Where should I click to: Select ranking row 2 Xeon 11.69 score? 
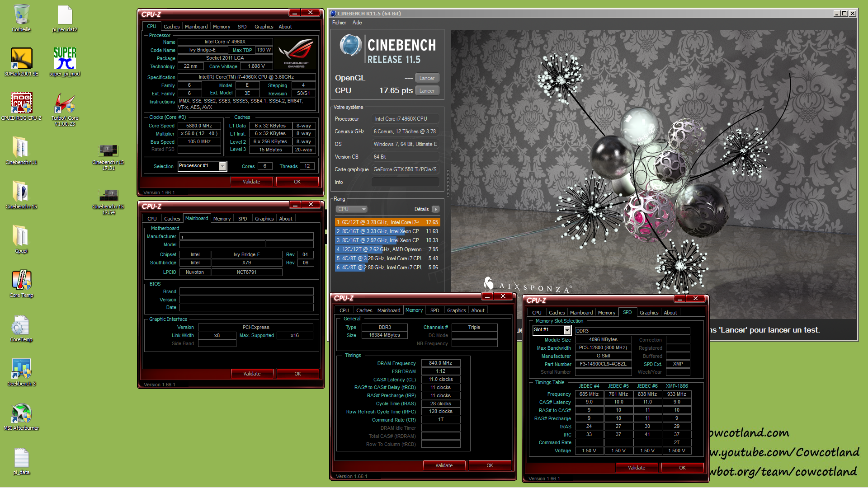click(x=387, y=231)
